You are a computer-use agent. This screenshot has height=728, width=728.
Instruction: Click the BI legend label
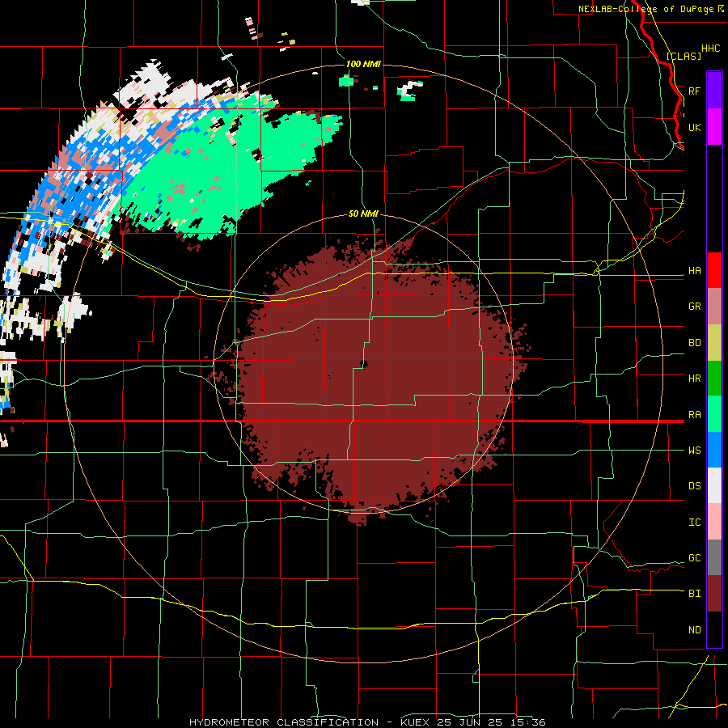pos(695,594)
